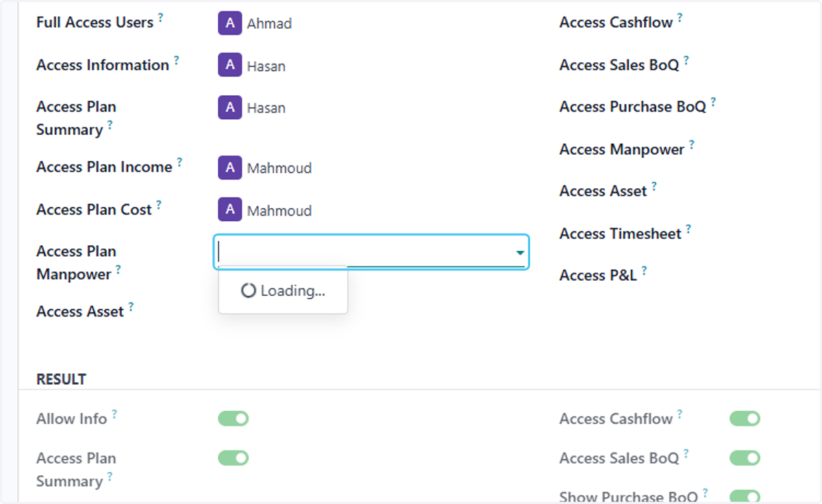Click the name Hasan in the Access Plan Summary row
The height and width of the screenshot is (504, 822).
pos(266,108)
